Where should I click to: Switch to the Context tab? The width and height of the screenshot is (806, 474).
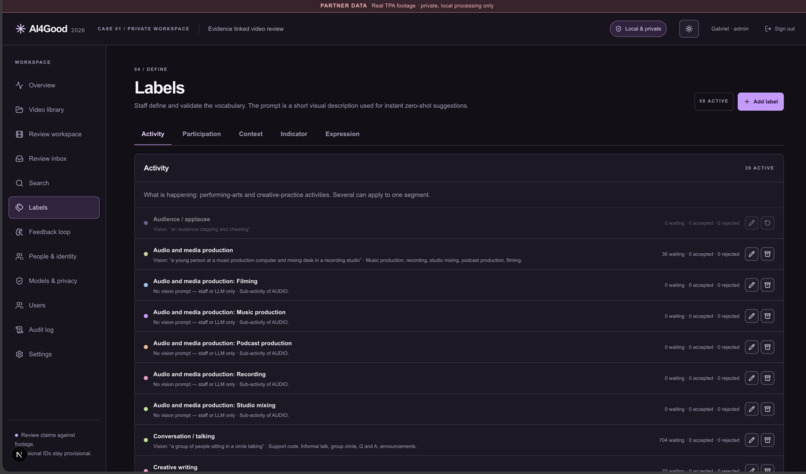pyautogui.click(x=250, y=134)
